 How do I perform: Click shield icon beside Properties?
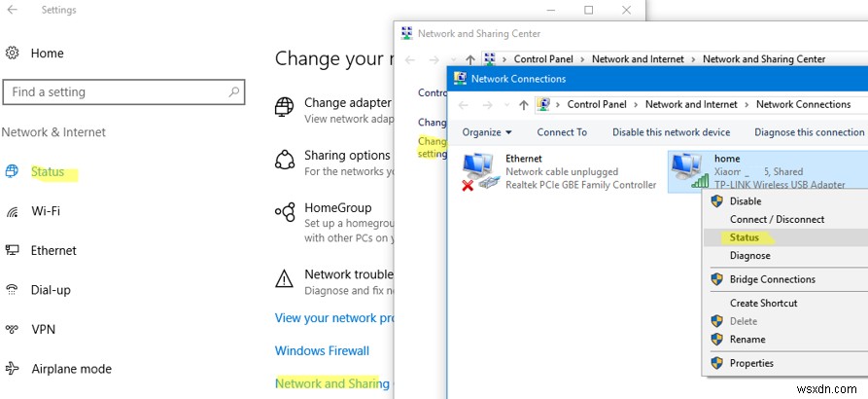click(717, 364)
